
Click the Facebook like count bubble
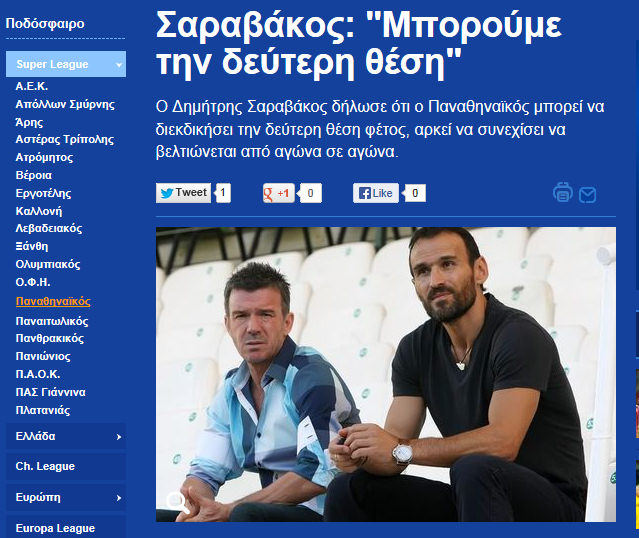415,193
